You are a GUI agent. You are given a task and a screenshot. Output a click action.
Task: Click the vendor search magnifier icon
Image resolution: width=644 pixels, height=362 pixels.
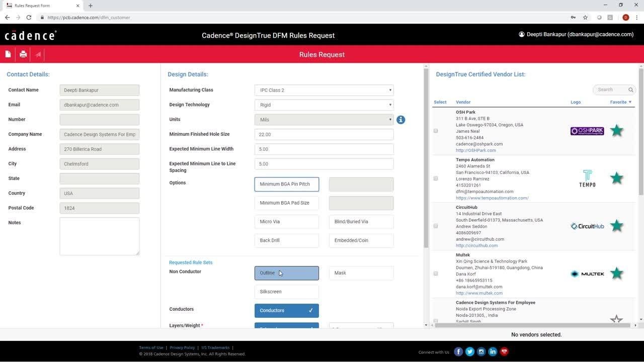[x=630, y=90]
